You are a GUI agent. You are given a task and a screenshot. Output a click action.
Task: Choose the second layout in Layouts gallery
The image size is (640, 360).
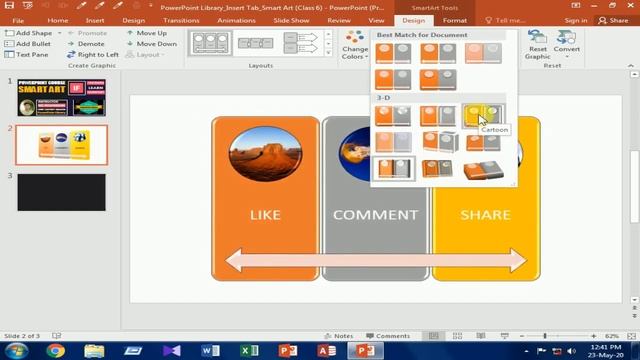[x=256, y=43]
